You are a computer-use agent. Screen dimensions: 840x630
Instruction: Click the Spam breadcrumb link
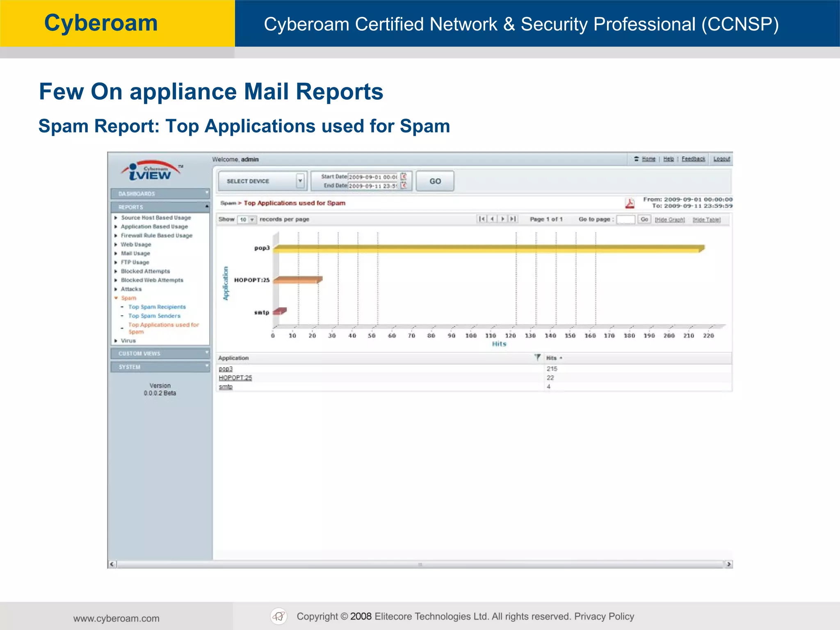[x=228, y=203]
